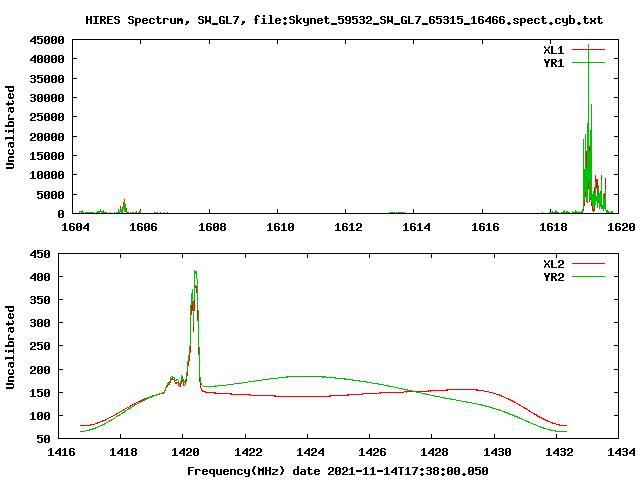640x480 pixels.
Task: Click the 1604 frequency label
Action: 75,227
